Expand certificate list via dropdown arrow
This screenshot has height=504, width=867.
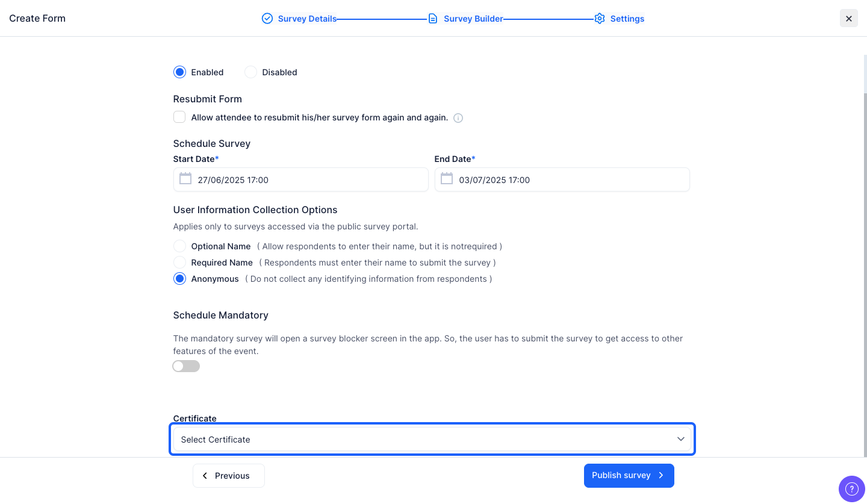681,439
